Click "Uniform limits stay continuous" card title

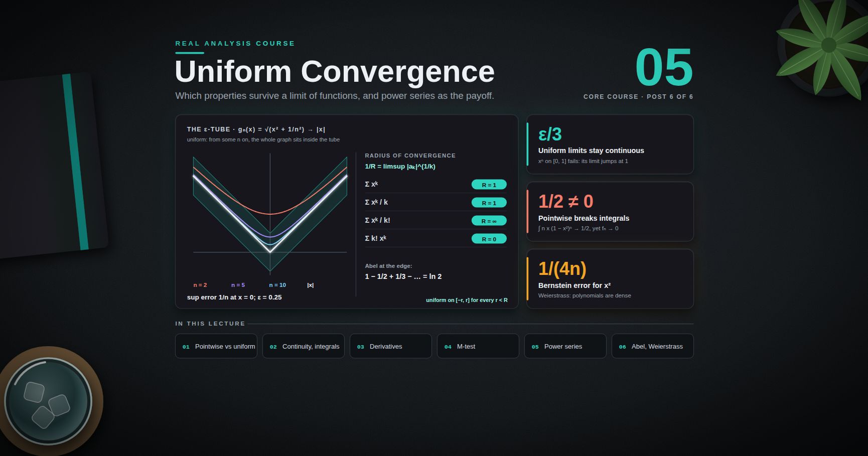(591, 150)
